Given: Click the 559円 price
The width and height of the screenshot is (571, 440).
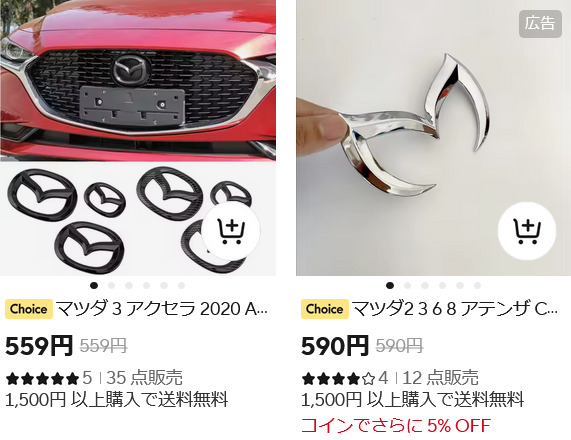Looking at the screenshot, I should point(39,346).
